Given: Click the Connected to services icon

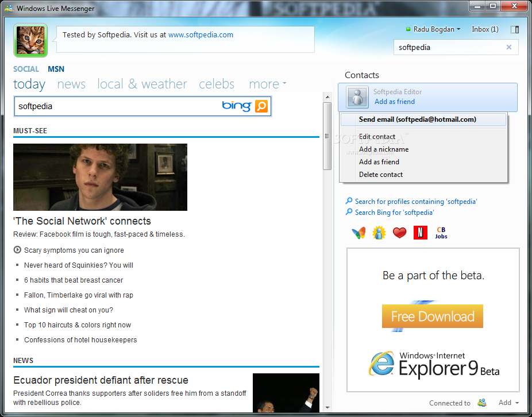Looking at the screenshot, I should [482, 403].
